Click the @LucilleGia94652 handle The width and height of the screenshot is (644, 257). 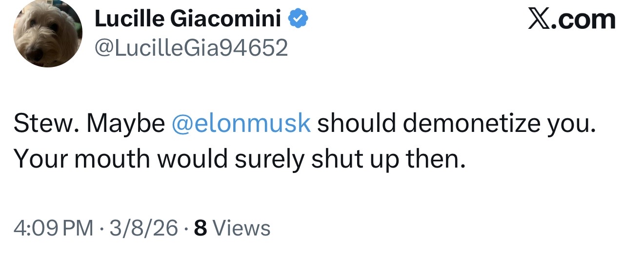click(x=191, y=48)
